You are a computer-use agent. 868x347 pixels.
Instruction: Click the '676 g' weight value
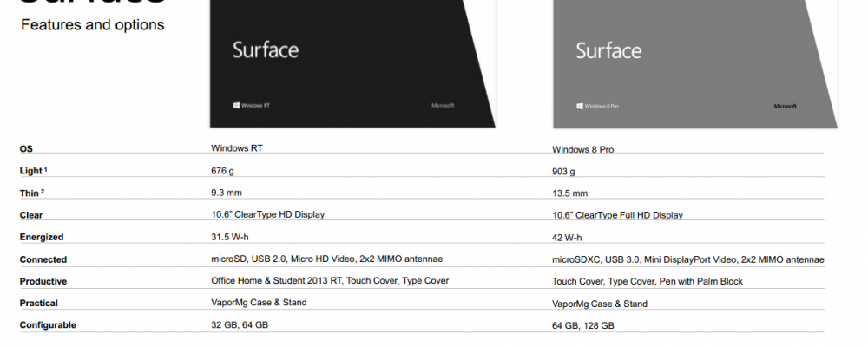coord(222,170)
